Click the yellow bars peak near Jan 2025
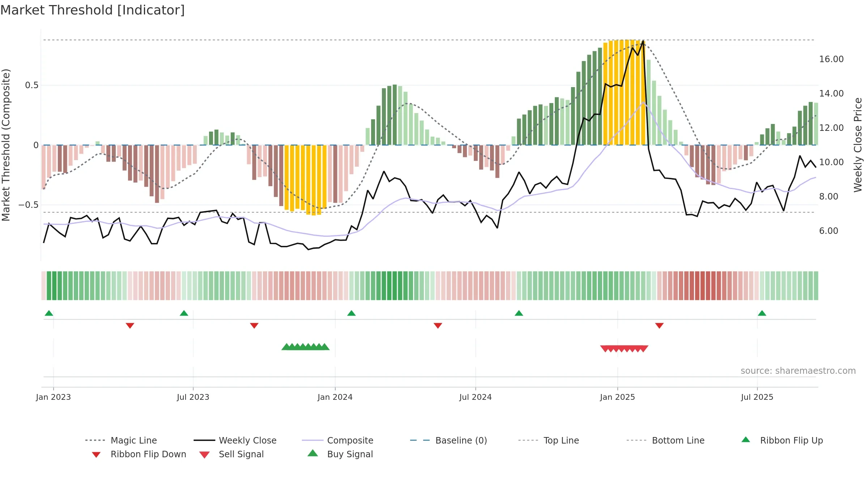The image size is (868, 488). pyautogui.click(x=624, y=93)
